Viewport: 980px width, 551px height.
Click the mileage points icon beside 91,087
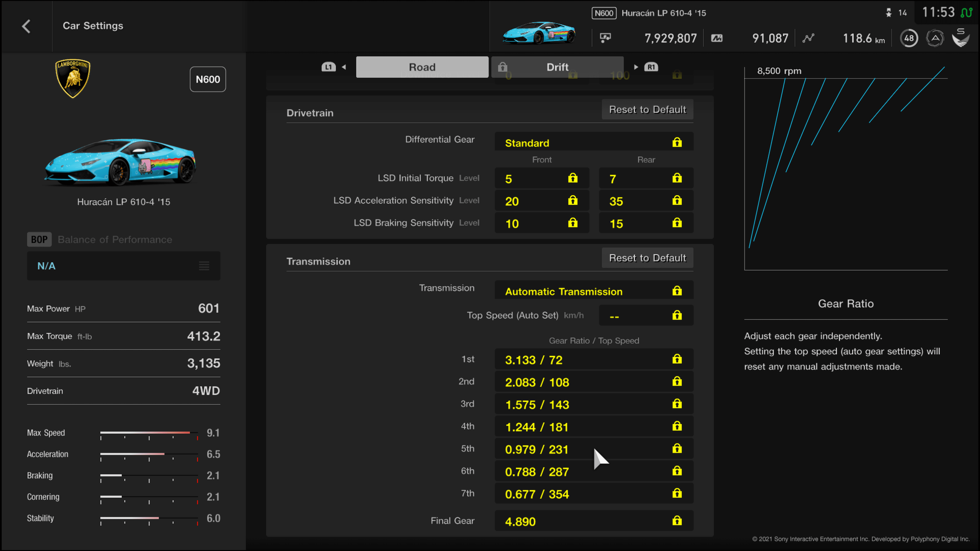[717, 38]
